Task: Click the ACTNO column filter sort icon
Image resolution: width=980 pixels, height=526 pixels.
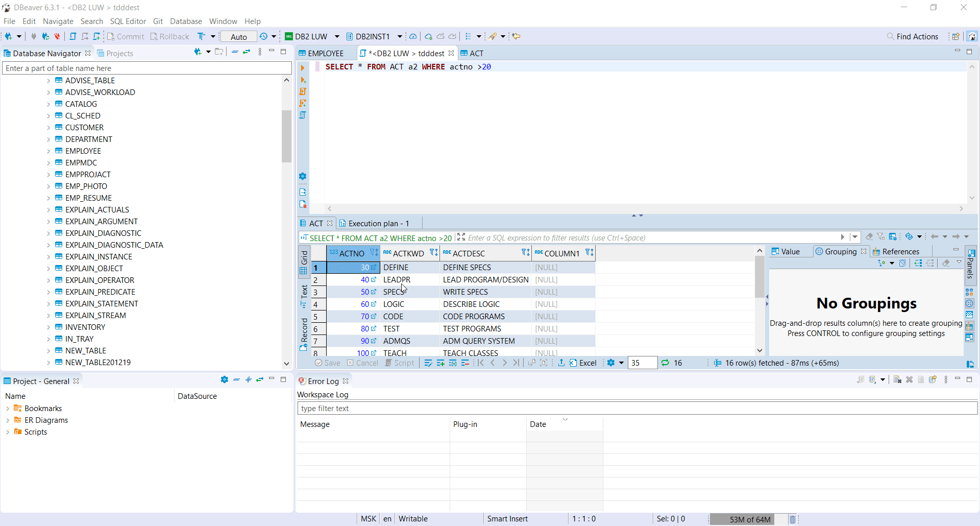Action: click(x=374, y=253)
